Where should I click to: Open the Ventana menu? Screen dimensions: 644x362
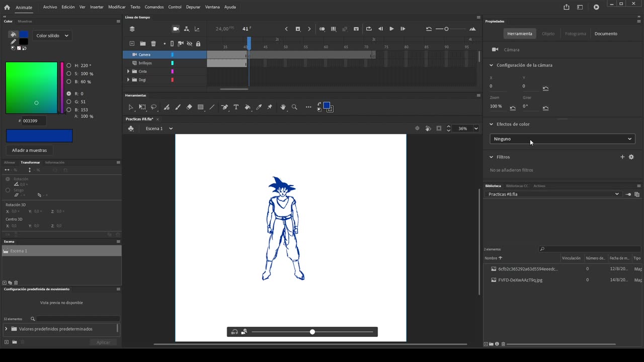[x=212, y=7]
